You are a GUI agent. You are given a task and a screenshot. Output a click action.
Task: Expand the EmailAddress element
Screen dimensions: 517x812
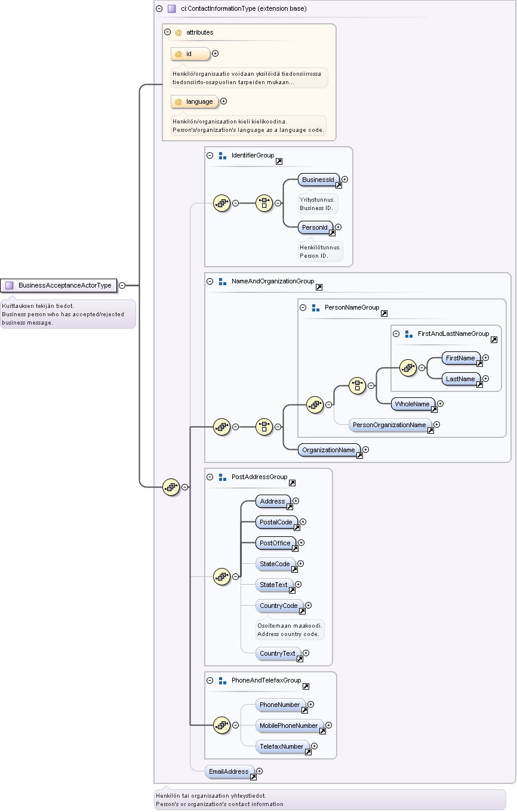(x=259, y=771)
